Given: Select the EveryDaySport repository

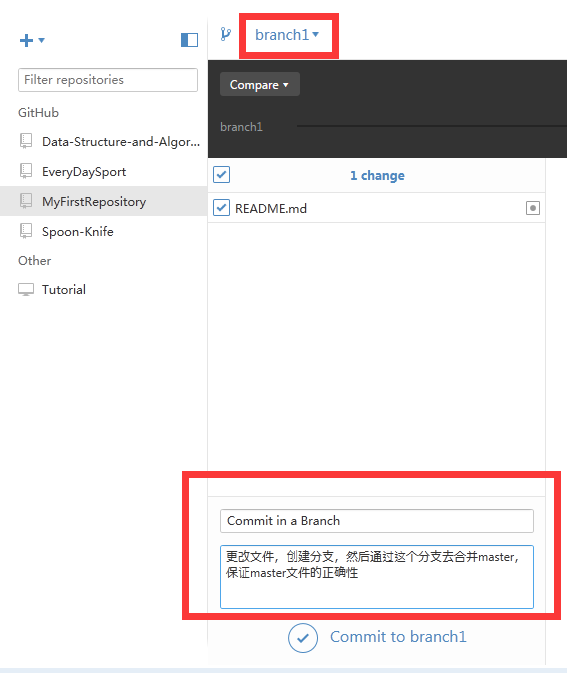Looking at the screenshot, I should click(x=84, y=172).
